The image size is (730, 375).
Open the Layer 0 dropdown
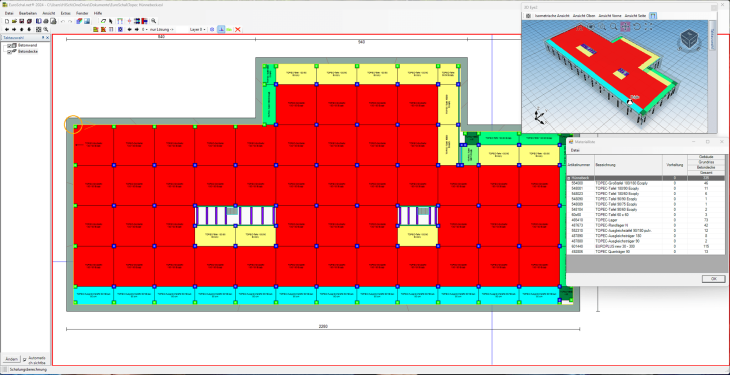click(197, 29)
